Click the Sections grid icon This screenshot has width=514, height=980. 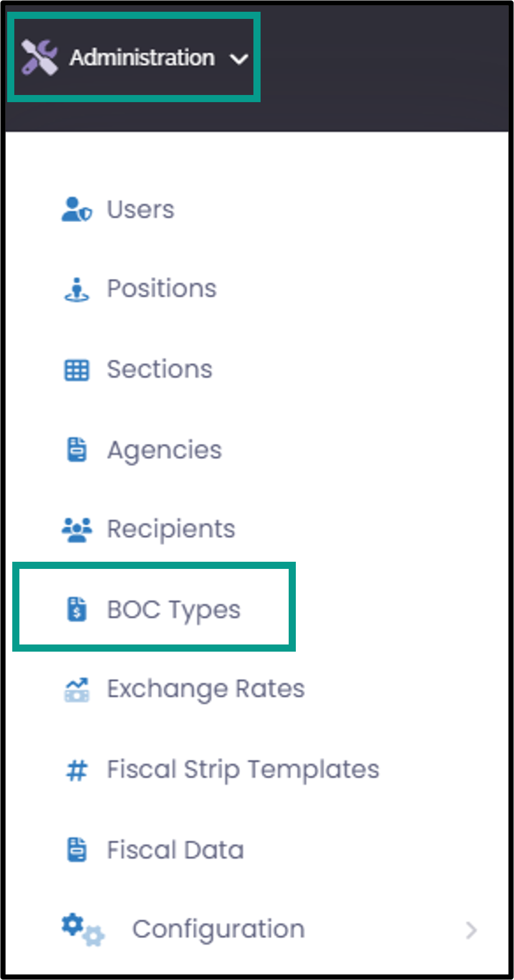pos(77,370)
